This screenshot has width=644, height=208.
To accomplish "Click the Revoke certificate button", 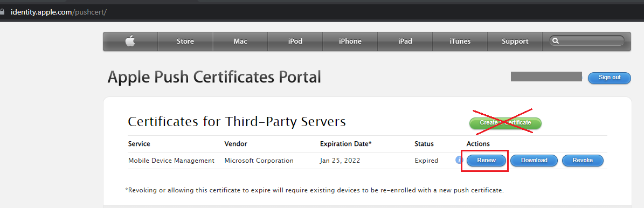I will pos(583,161).
